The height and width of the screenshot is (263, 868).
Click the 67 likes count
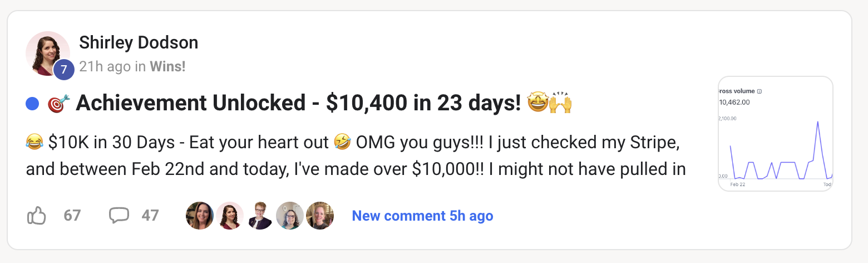point(72,216)
